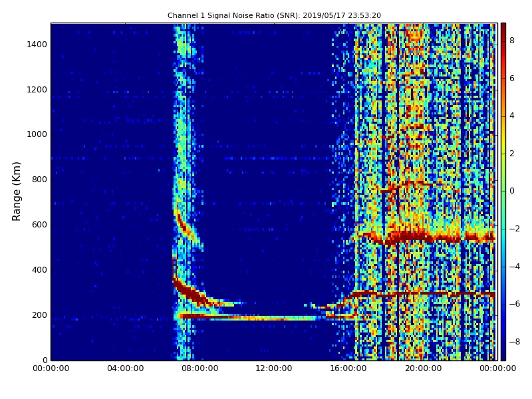Click the 'Range (Km)' y-axis label

coord(16,192)
